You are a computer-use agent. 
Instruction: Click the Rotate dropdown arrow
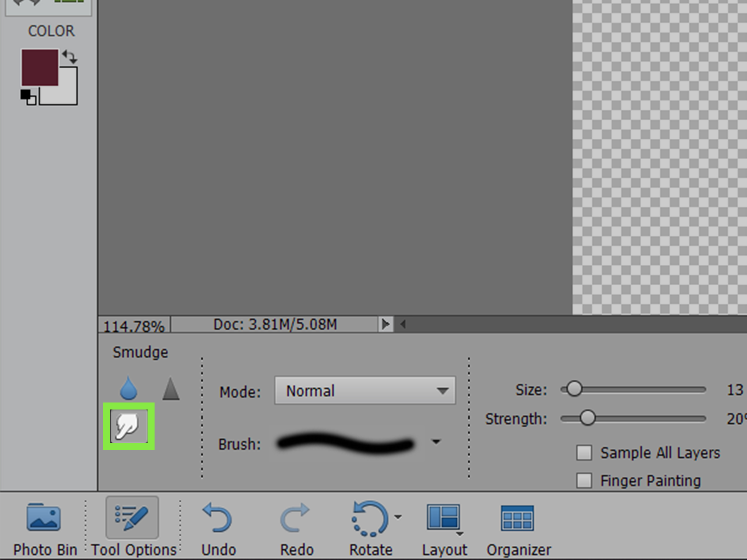[x=398, y=515]
